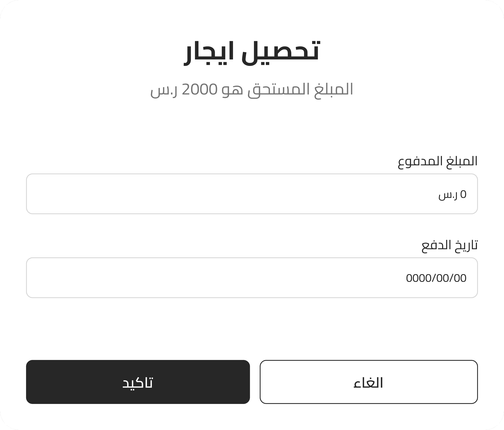The image size is (504, 430).
Task: Click the word المبلغ in the subtitle
Action: (333, 90)
